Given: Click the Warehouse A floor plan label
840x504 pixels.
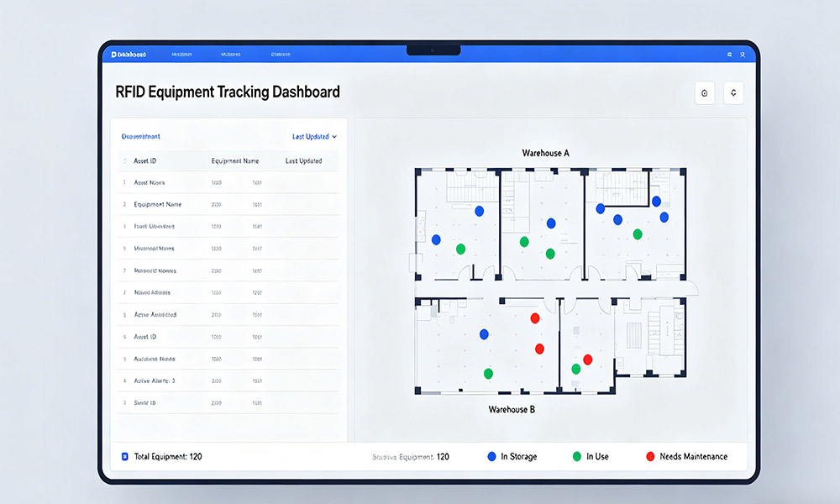Looking at the screenshot, I should click(x=543, y=153).
